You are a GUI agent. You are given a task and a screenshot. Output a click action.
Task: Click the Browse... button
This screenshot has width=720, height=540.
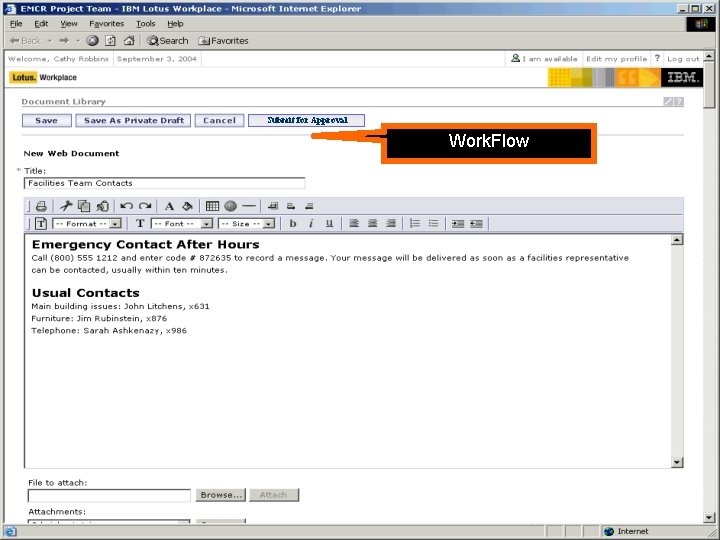click(x=221, y=495)
